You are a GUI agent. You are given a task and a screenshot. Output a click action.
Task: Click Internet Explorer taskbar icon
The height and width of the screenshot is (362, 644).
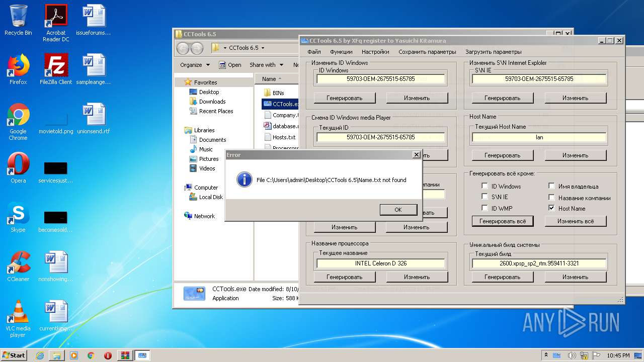(x=40, y=355)
